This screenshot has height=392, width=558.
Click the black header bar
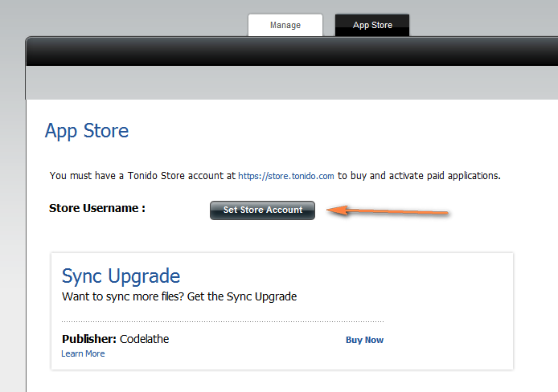click(292, 52)
